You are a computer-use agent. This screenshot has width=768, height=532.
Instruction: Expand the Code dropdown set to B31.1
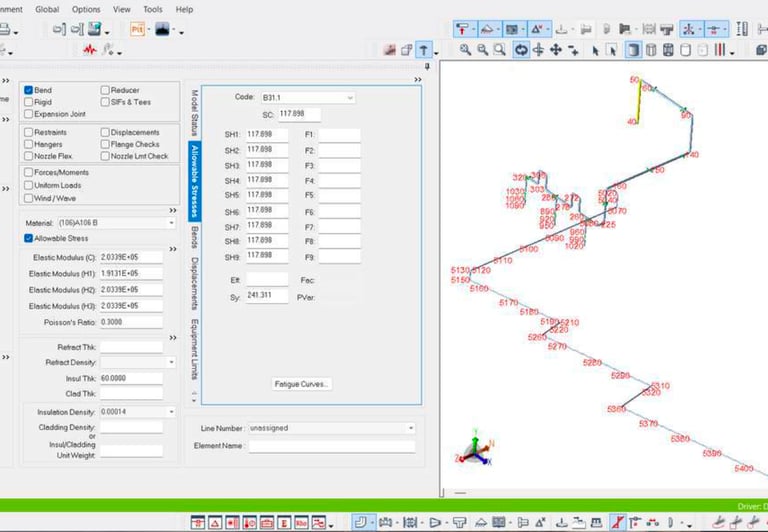(x=350, y=98)
